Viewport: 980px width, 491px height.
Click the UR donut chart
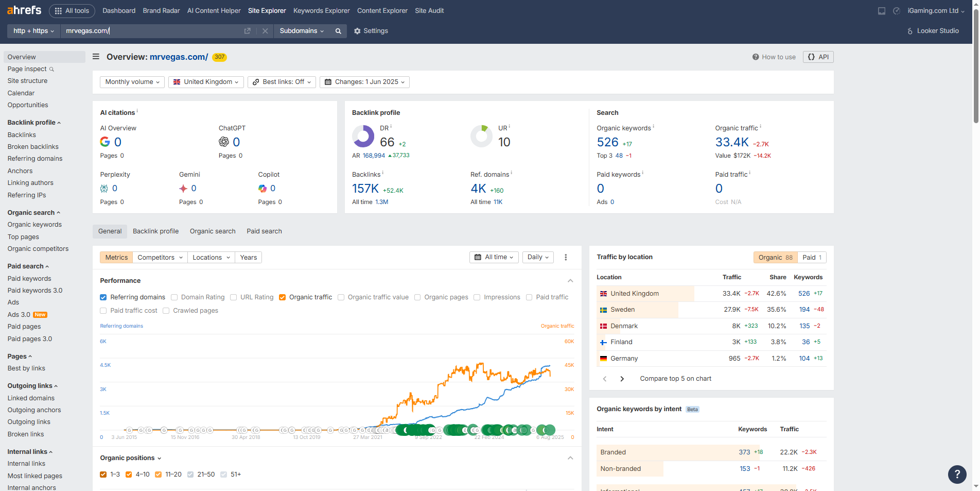pos(482,137)
